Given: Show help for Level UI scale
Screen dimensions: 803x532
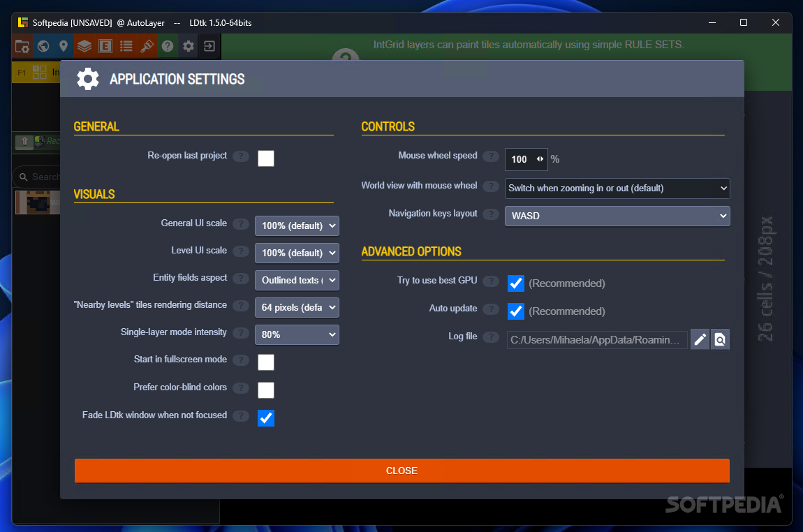Looking at the screenshot, I should 241,251.
